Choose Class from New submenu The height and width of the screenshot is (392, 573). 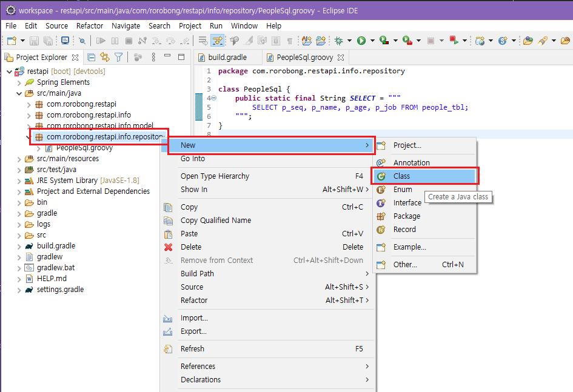(424, 176)
